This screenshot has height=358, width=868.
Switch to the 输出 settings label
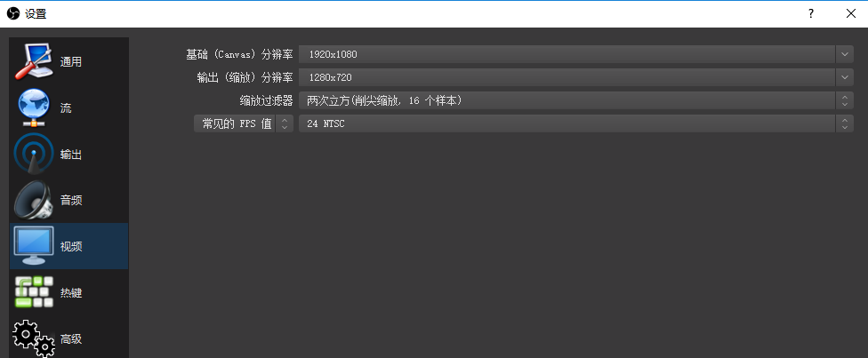(x=71, y=155)
